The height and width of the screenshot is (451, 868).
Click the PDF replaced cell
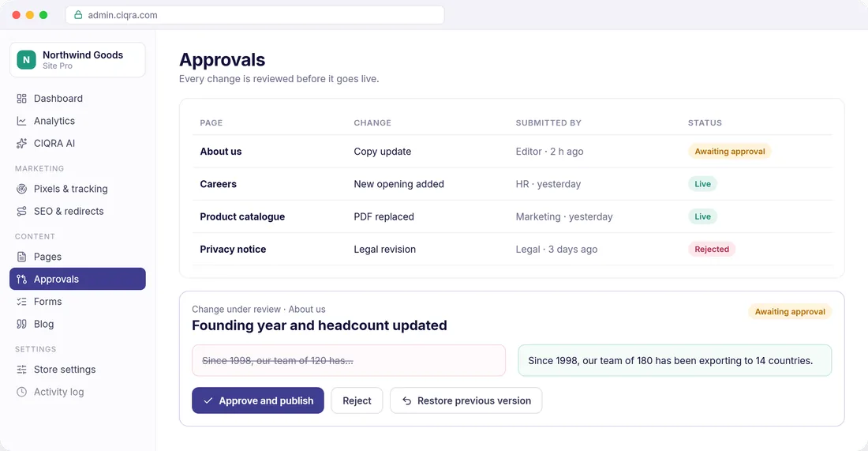384,216
